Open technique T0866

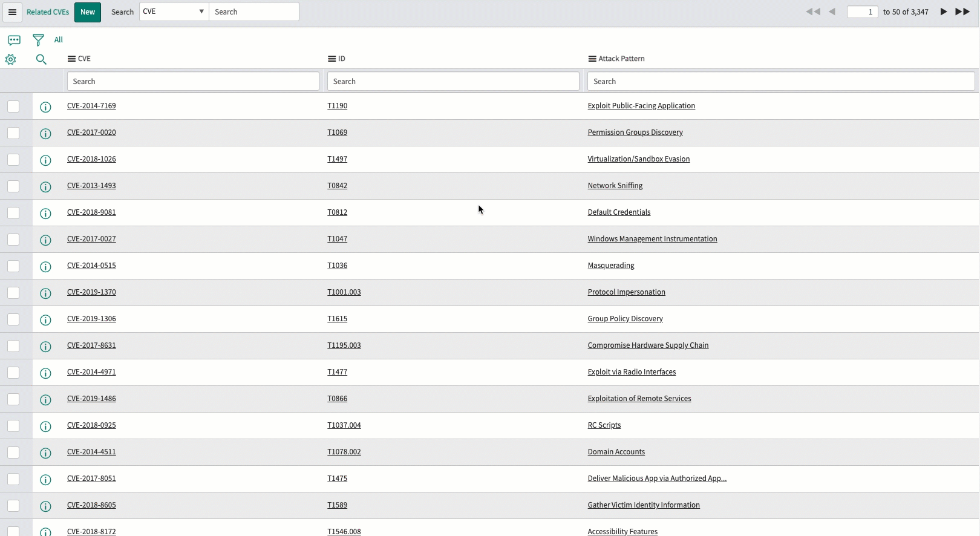click(x=338, y=399)
